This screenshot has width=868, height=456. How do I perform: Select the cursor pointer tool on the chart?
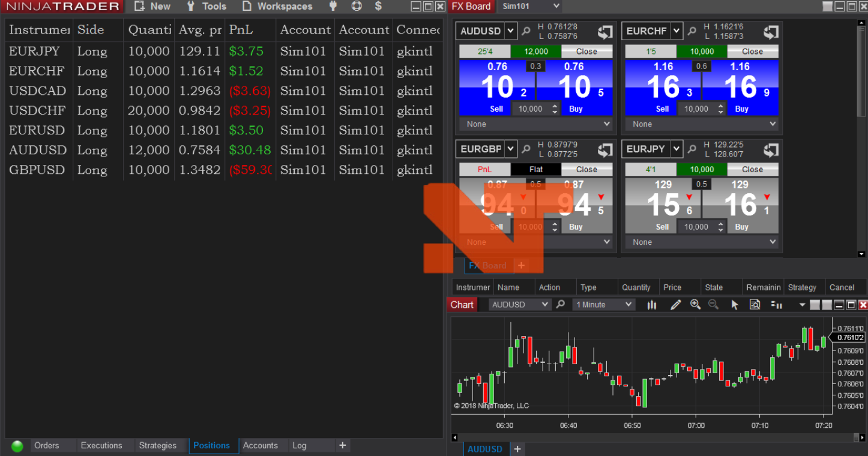(x=735, y=304)
